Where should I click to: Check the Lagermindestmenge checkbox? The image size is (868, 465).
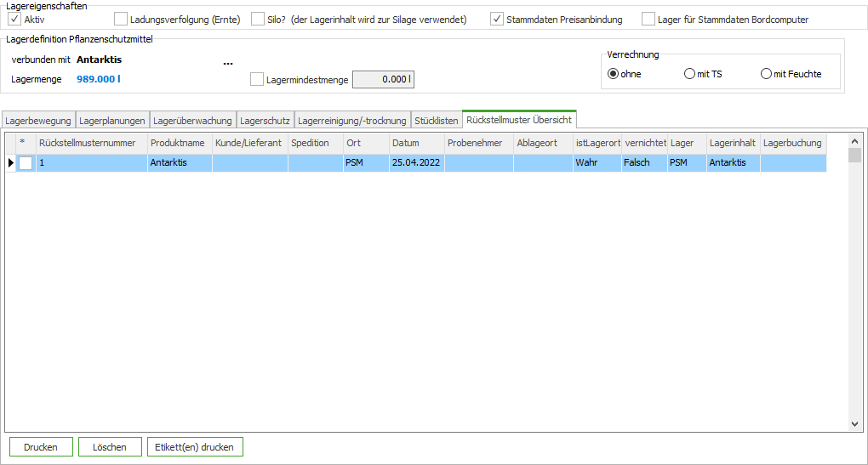257,79
